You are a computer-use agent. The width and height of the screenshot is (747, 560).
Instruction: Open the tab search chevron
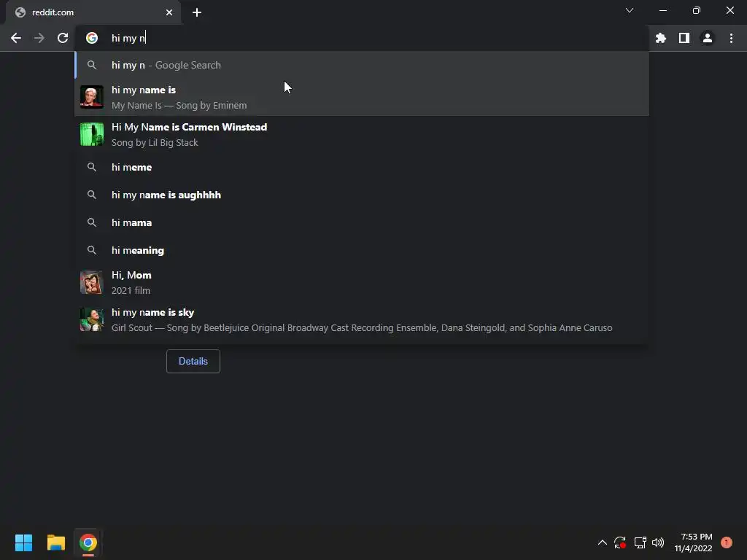(x=630, y=10)
